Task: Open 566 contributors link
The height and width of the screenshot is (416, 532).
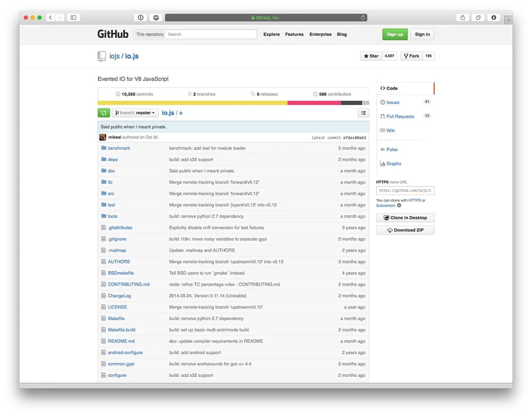Action: pos(332,94)
